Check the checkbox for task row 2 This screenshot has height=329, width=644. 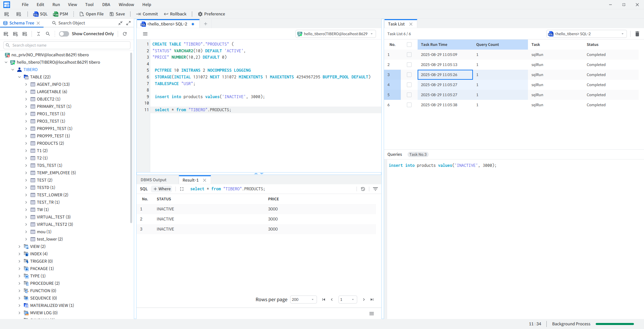coord(409,65)
